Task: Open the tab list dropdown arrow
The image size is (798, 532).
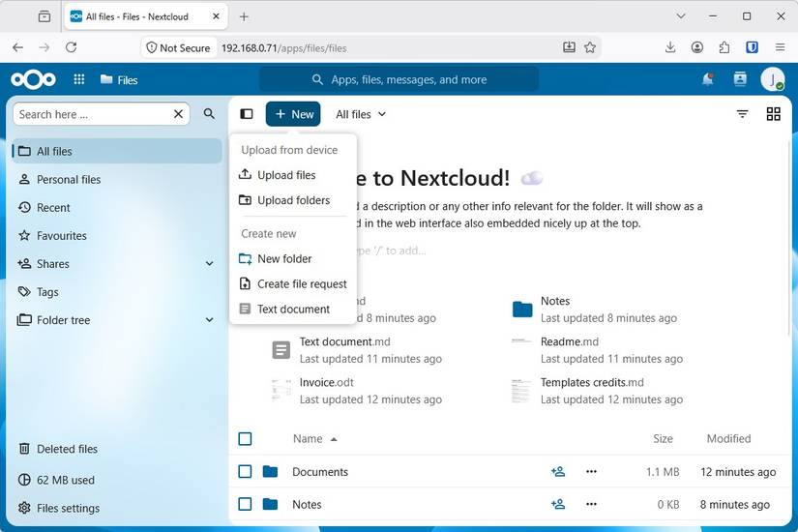Action: (x=680, y=16)
